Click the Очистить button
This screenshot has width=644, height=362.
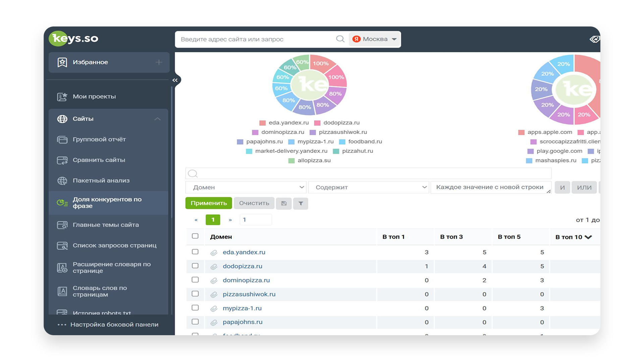pyautogui.click(x=254, y=203)
